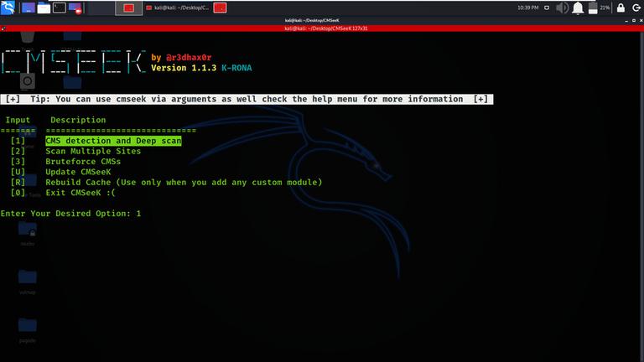Click the [R] option key
The image size is (644, 362).
pos(18,182)
